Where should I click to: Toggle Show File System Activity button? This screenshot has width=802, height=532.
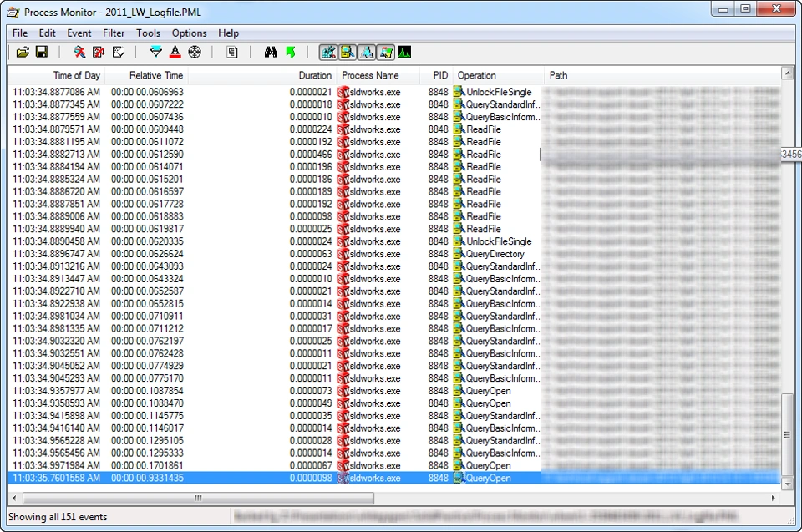(x=348, y=52)
